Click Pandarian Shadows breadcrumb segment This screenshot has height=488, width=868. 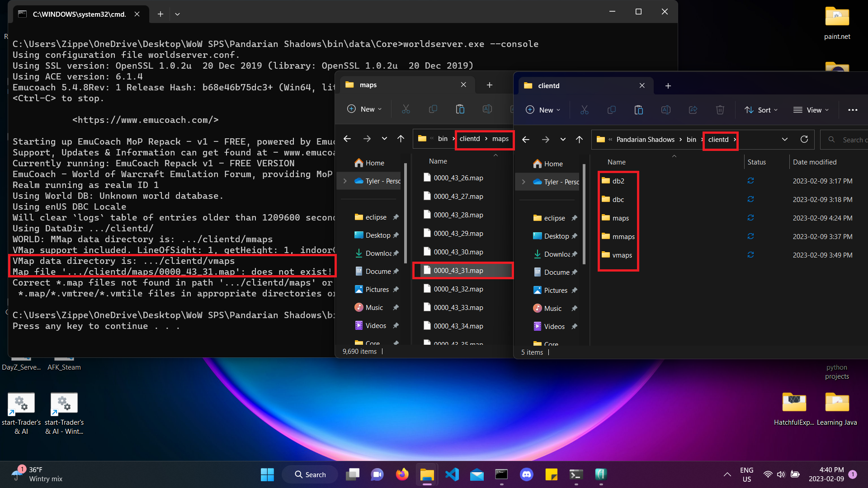(645, 139)
